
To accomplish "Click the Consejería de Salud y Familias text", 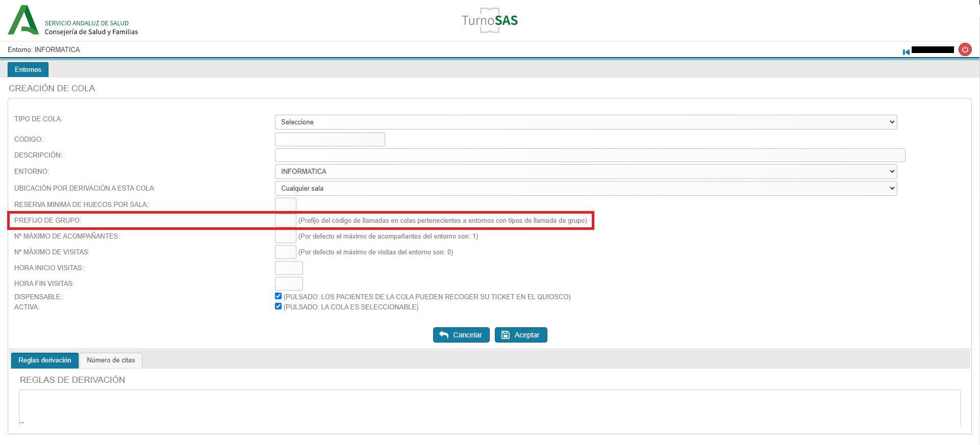I will (x=91, y=32).
